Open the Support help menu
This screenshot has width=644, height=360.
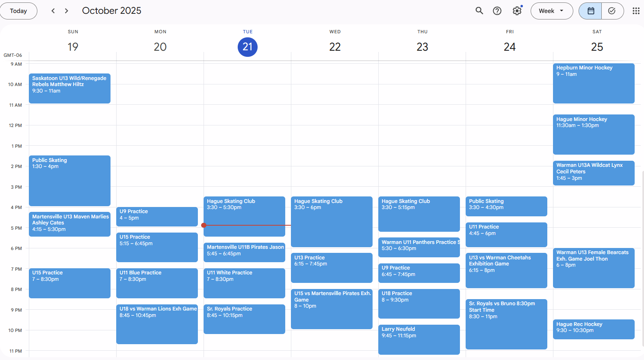pos(497,11)
